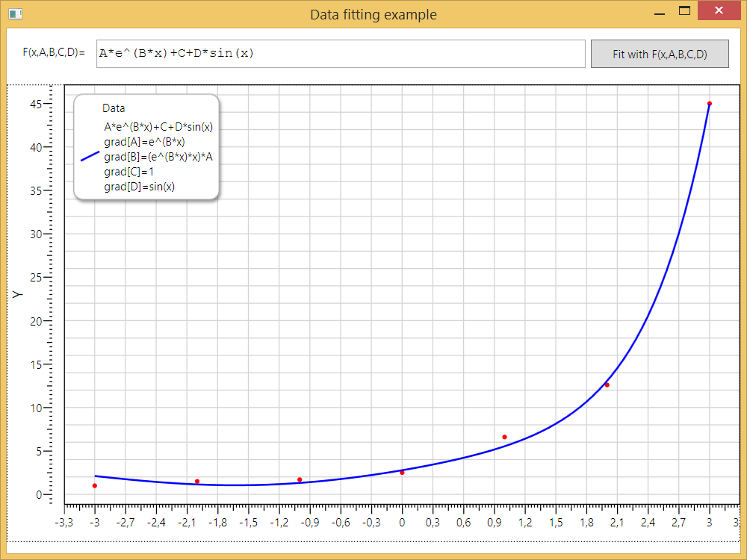Click the window title text
Screen dimensions: 747x560
coord(373,15)
